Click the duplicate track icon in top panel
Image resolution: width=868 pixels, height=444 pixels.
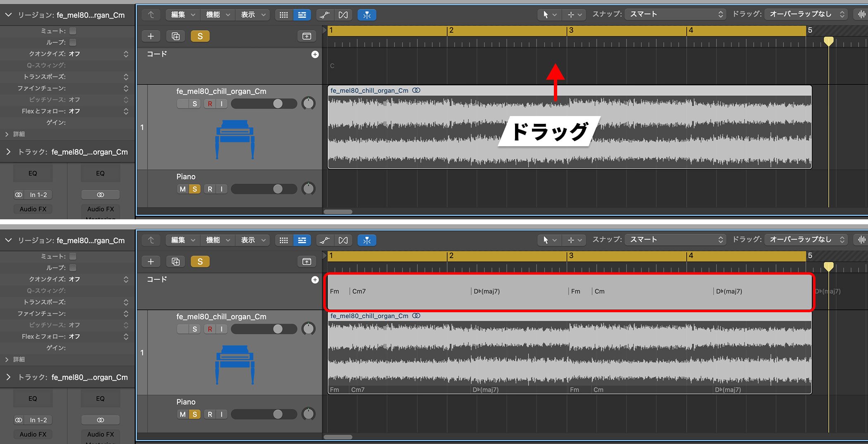click(176, 36)
